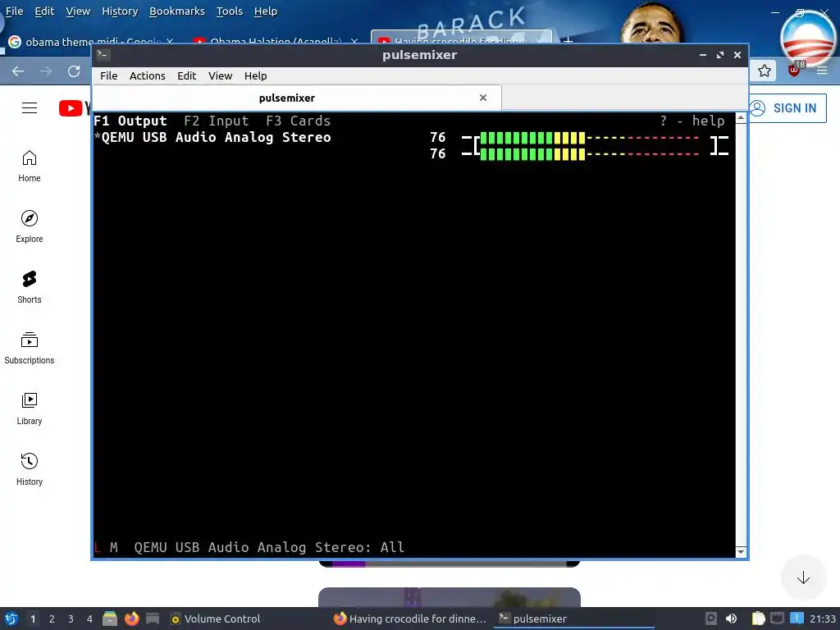This screenshot has width=840, height=630.
Task: Open Firefox File menu
Action: click(15, 11)
